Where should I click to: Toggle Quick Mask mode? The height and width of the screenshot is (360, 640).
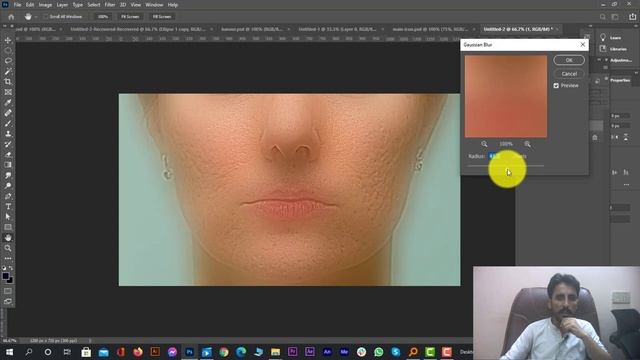[8, 291]
